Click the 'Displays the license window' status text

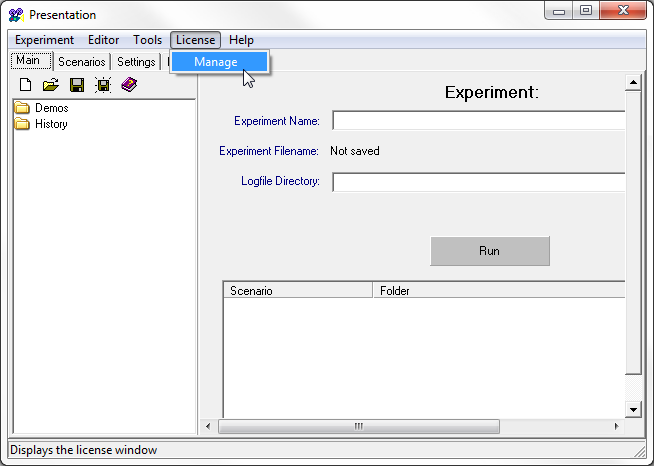point(83,450)
